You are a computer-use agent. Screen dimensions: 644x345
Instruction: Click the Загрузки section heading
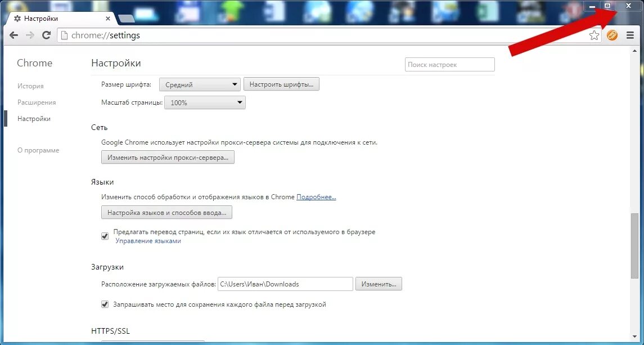[107, 267]
